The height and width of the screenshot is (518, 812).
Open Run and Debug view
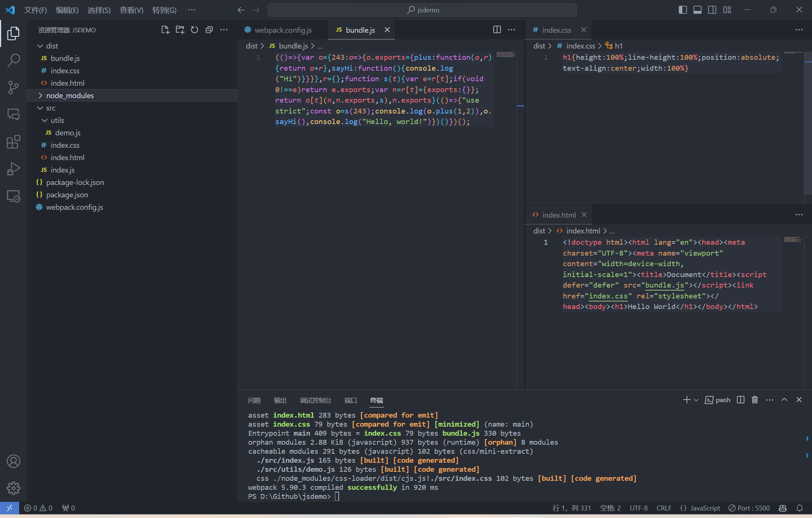pos(14,169)
